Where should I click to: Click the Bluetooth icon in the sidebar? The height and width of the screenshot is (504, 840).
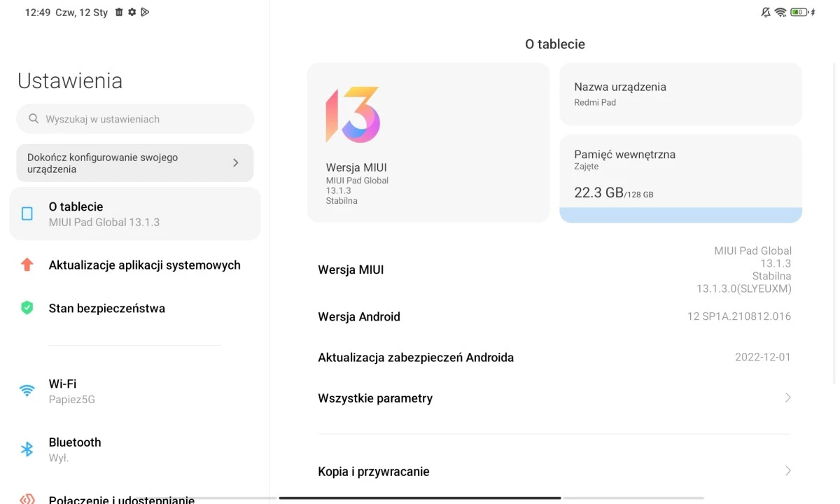click(28, 449)
